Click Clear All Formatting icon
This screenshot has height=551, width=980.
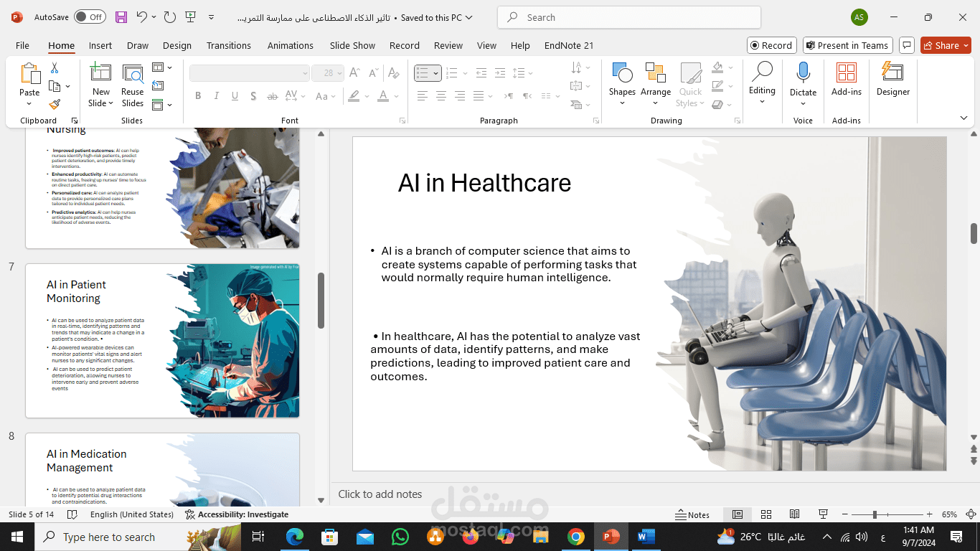pyautogui.click(x=393, y=72)
